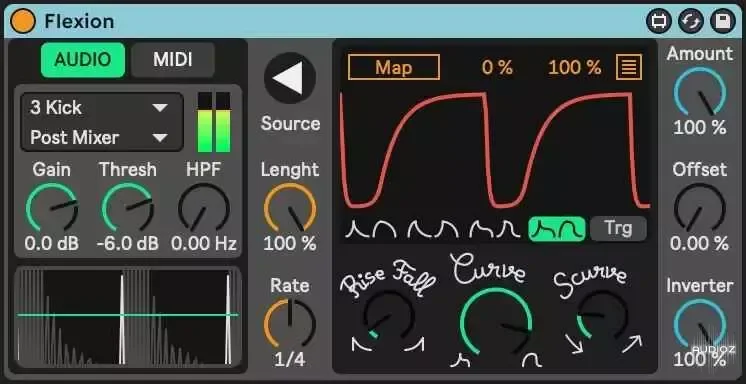Screen dimensions: 746x384
Task: Switch to the MIDI input tab
Action: pyautogui.click(x=173, y=60)
